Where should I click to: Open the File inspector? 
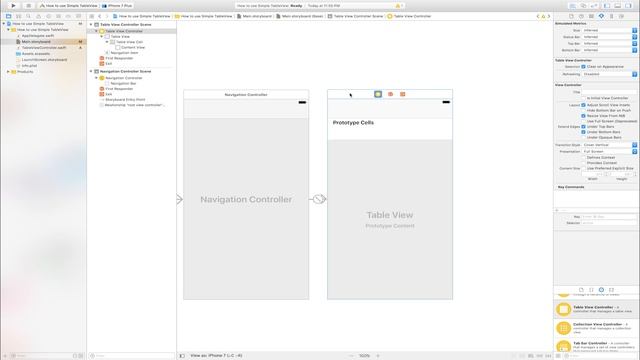[x=571, y=16]
